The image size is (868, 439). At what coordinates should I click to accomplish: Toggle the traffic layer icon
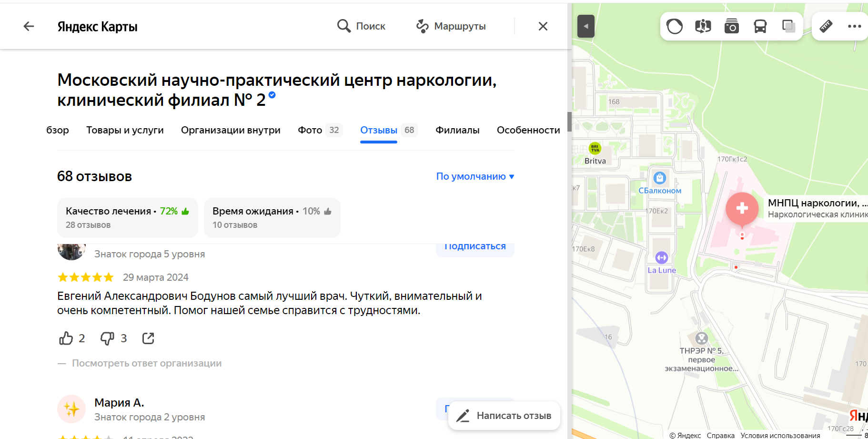point(675,26)
